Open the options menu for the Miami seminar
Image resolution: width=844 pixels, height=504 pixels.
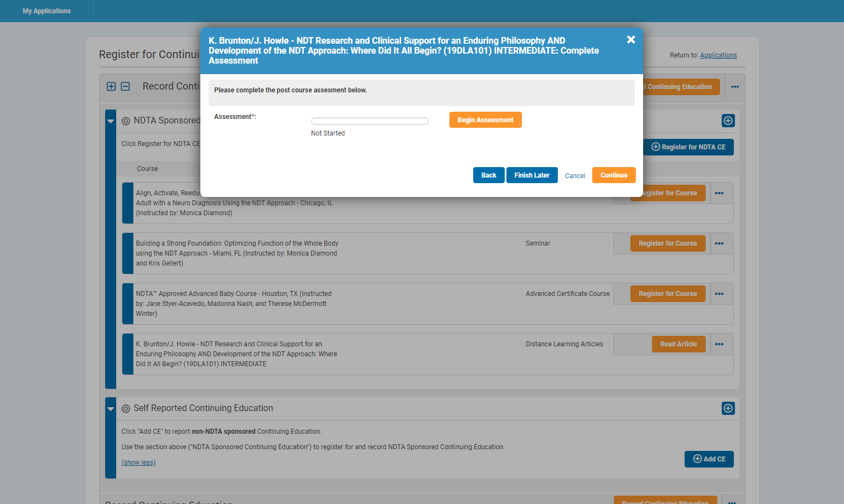pos(719,243)
